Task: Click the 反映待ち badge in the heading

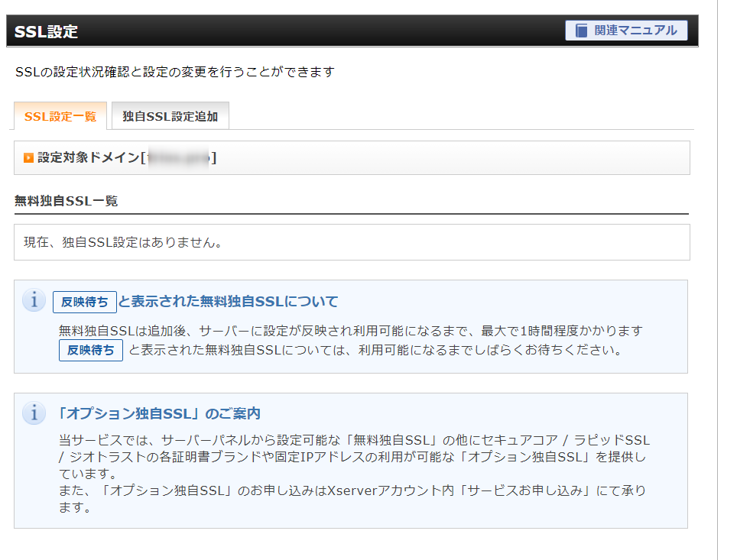Action: pyautogui.click(x=85, y=302)
